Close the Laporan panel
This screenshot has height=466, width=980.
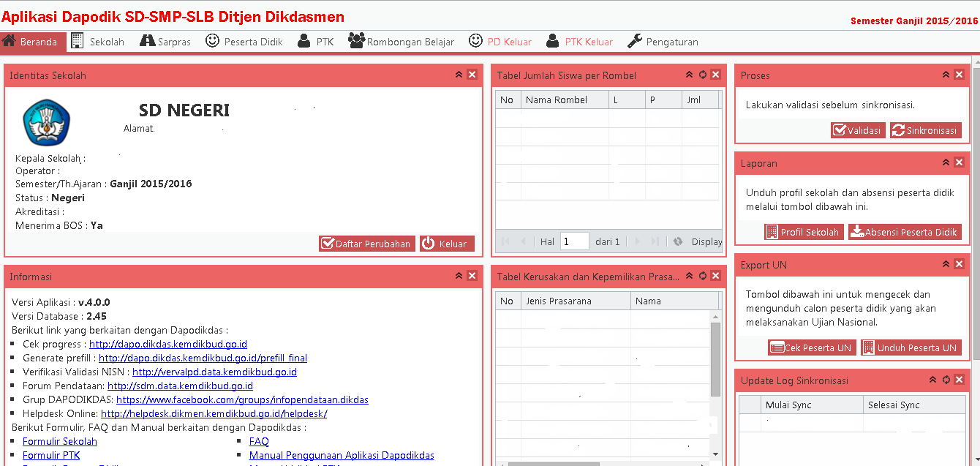(x=959, y=162)
